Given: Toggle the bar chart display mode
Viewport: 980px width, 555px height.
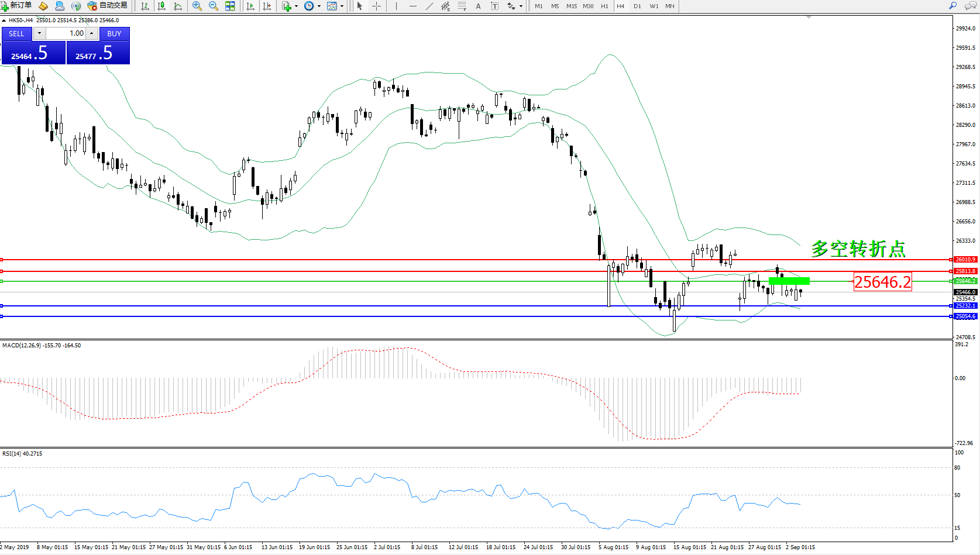Looking at the screenshot, I should click(145, 6).
